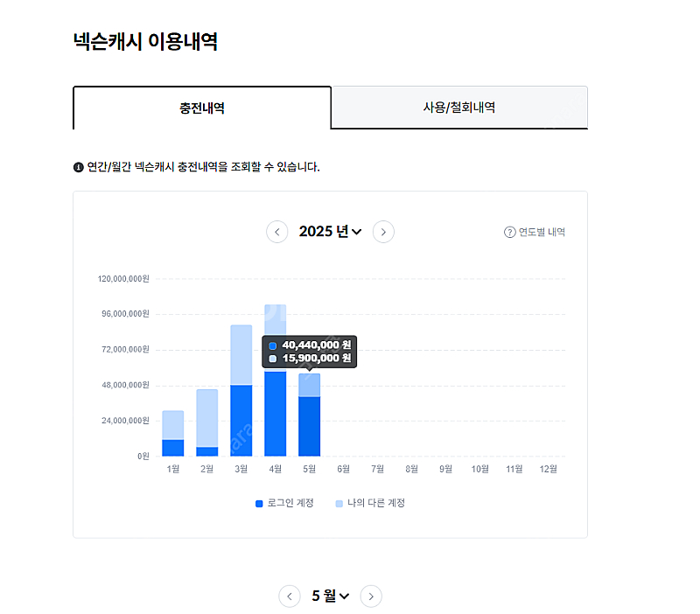This screenshot has width=700, height=614.
Task: Select the 2월 light blue bar segment
Action: [x=207, y=418]
